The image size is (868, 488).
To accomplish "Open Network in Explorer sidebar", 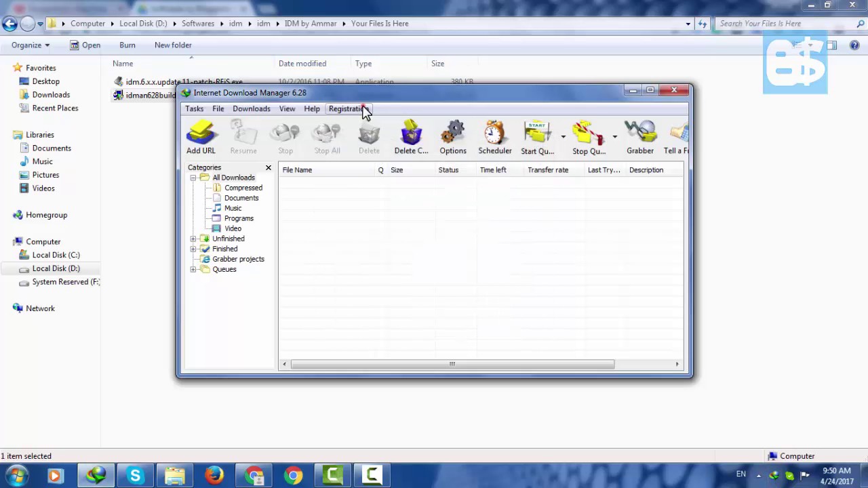I will [x=40, y=308].
